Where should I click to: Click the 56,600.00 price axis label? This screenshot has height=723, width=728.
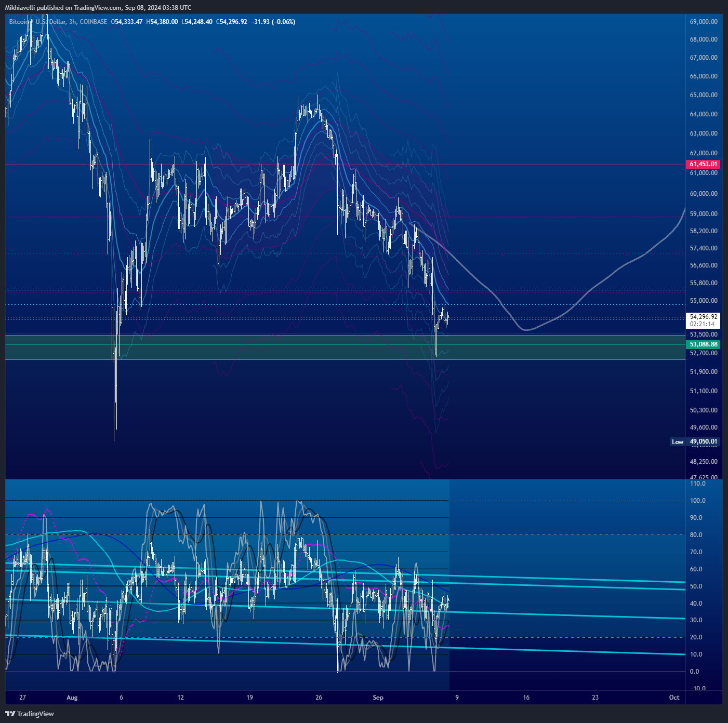(x=704, y=265)
